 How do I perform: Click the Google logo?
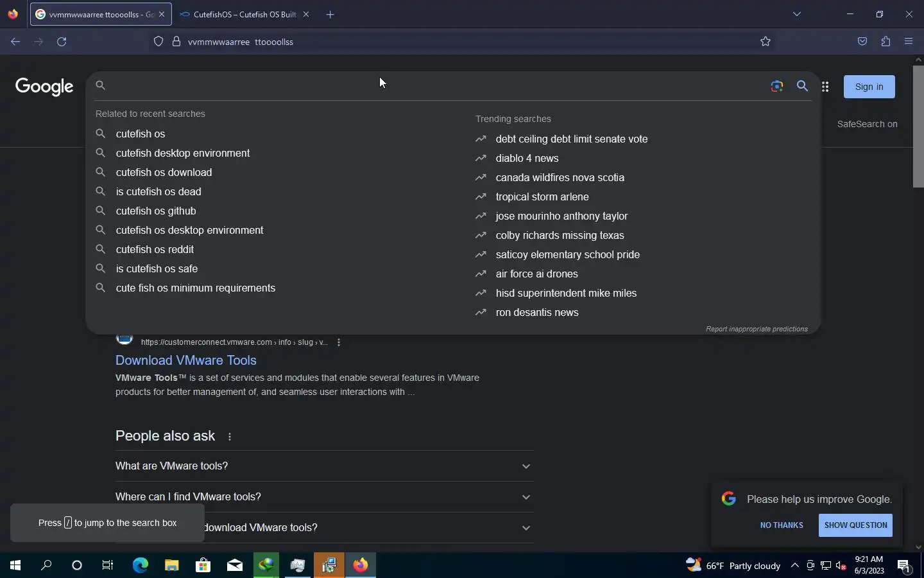44,87
